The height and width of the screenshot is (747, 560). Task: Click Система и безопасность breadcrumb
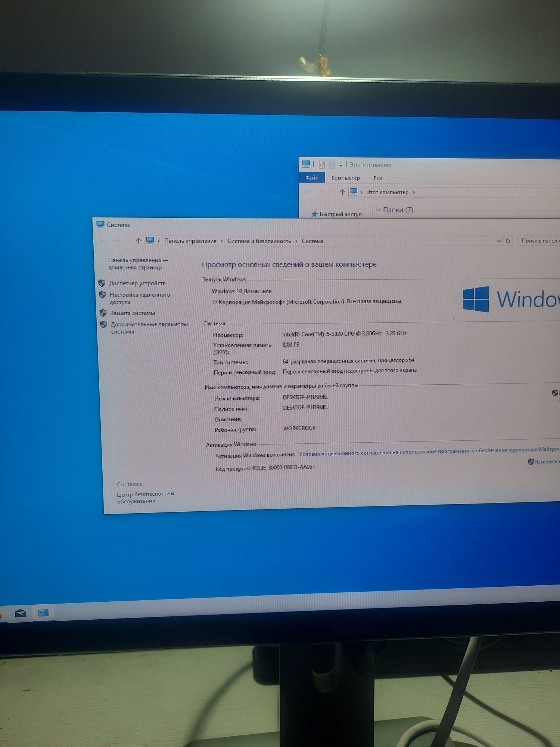[259, 241]
